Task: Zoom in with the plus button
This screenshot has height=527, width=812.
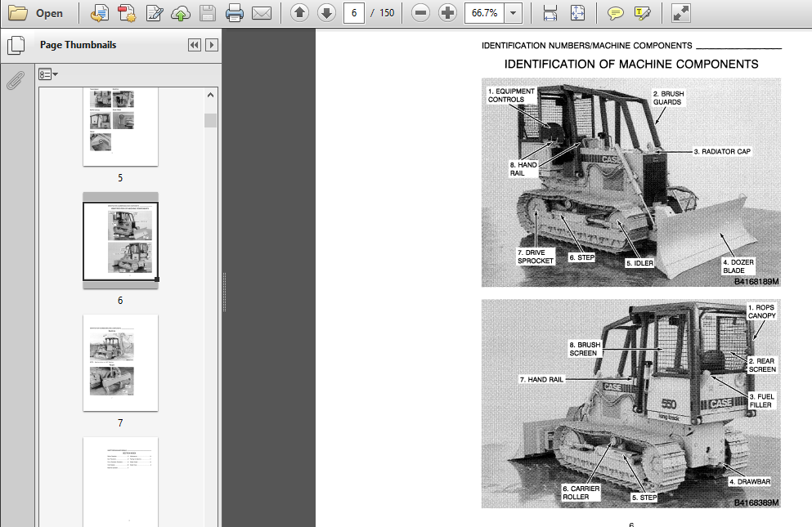Action: click(x=447, y=13)
